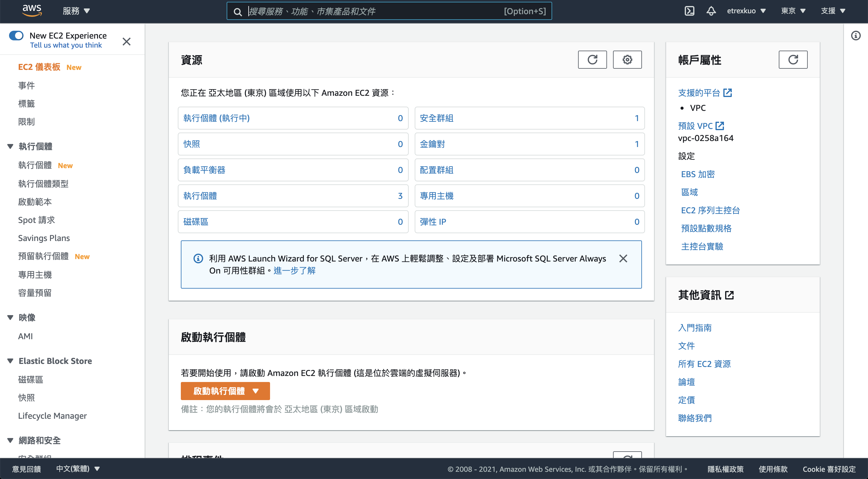Viewport: 868px width, 479px height.
Task: Open external link icon next to 預設 VPC
Action: (719, 126)
